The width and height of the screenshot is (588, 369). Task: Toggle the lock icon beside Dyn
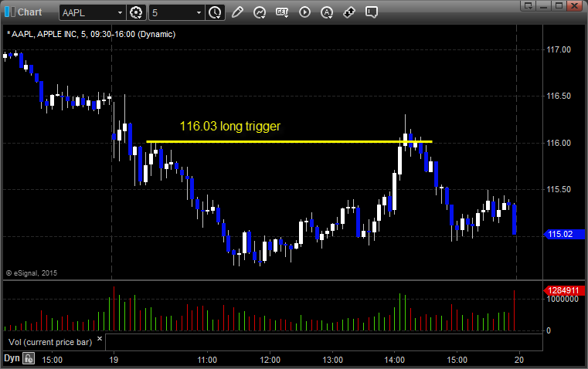(29, 358)
